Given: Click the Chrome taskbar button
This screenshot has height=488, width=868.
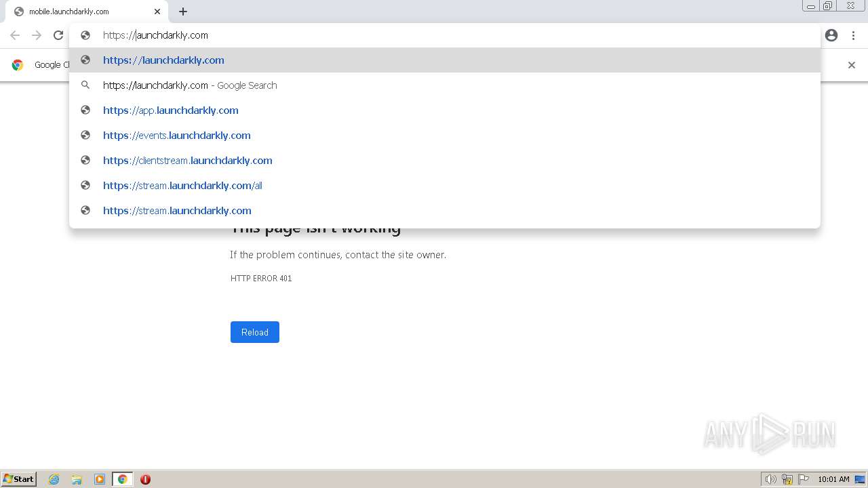Looking at the screenshot, I should click(123, 479).
